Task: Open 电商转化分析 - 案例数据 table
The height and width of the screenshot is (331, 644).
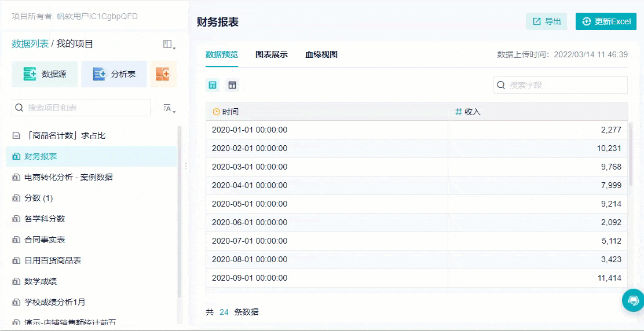Action: 92,177
